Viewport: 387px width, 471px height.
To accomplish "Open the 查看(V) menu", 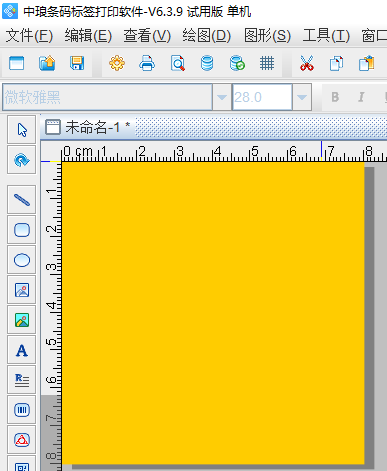I will click(x=147, y=35).
